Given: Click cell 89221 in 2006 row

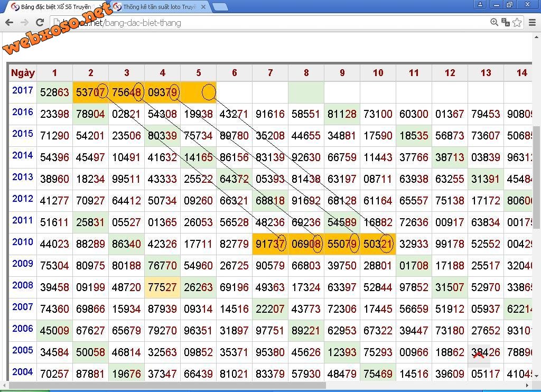Looking at the screenshot, I should click(306, 331).
